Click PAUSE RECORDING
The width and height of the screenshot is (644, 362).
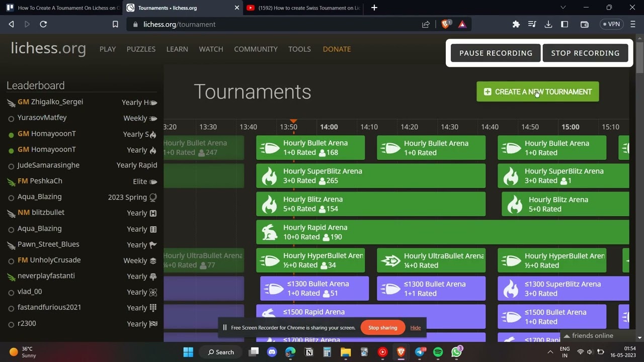(x=496, y=53)
